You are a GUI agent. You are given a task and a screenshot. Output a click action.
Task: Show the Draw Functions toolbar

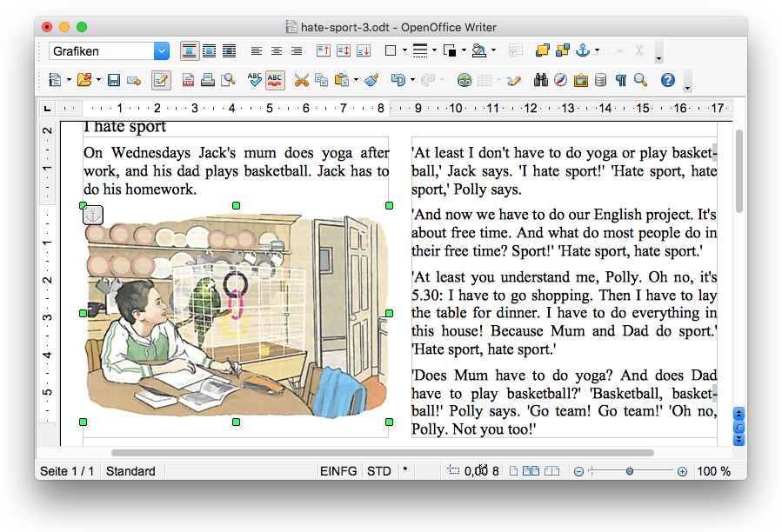(x=514, y=80)
